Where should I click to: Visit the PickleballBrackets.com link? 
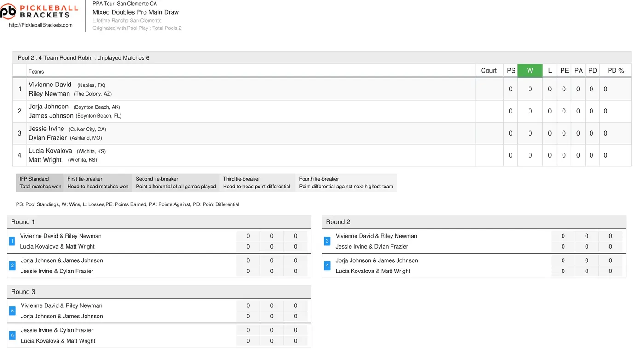tap(40, 25)
